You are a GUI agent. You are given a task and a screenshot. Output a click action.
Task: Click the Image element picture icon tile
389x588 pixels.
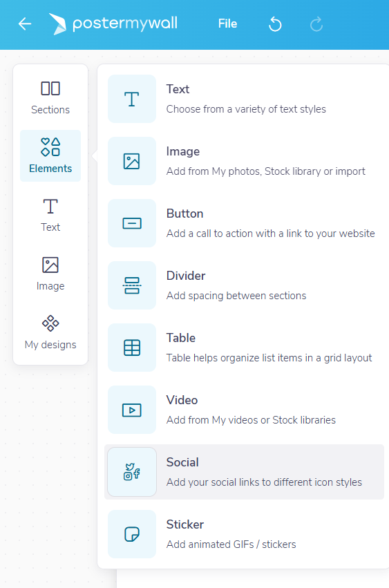click(132, 161)
